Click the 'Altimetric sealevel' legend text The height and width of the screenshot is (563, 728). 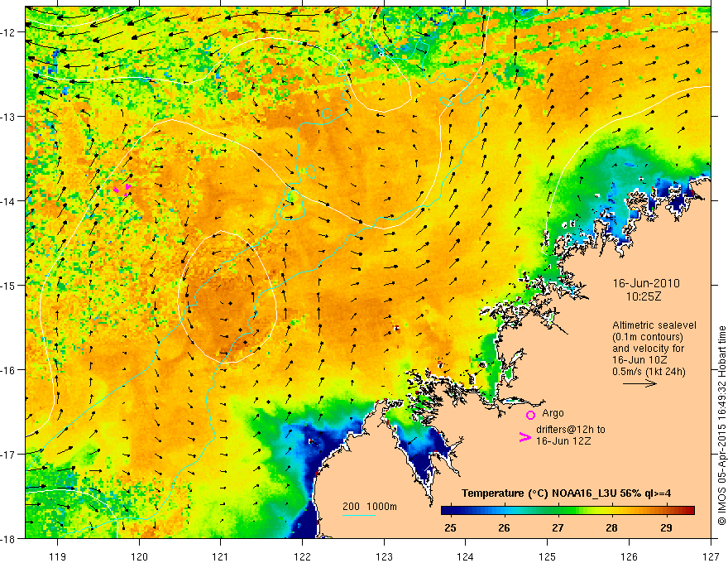click(654, 325)
